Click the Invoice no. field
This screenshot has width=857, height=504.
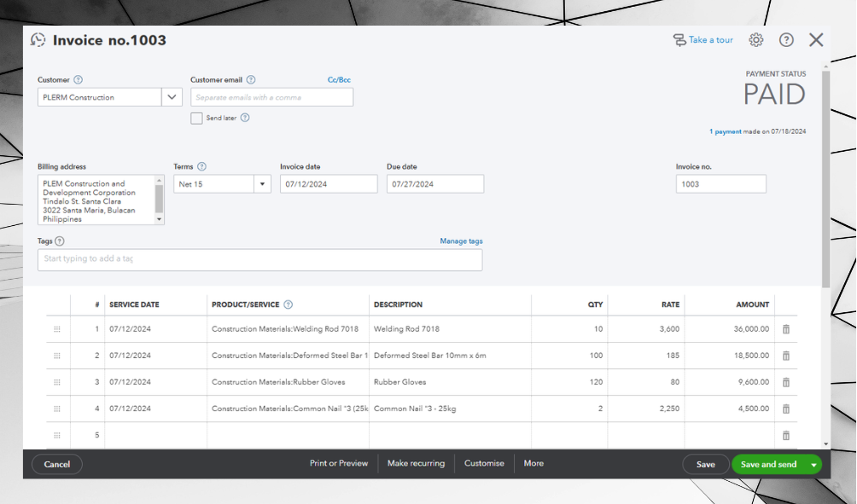(x=721, y=184)
